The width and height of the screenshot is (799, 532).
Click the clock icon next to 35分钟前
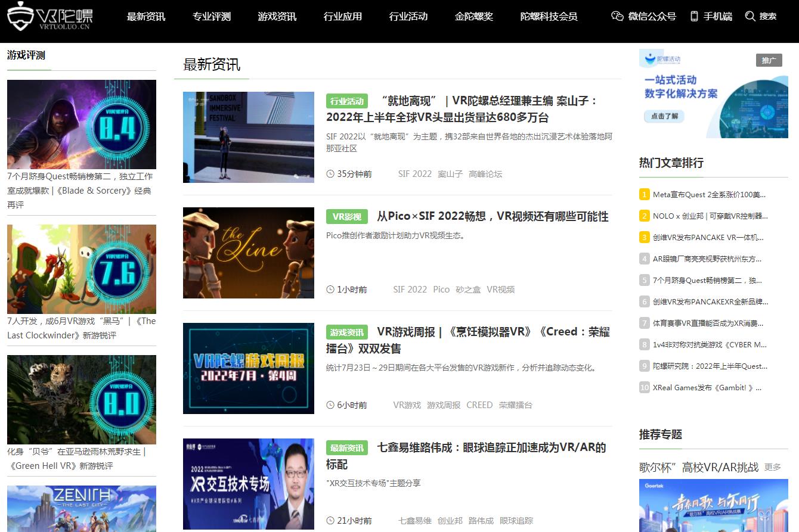(x=330, y=174)
